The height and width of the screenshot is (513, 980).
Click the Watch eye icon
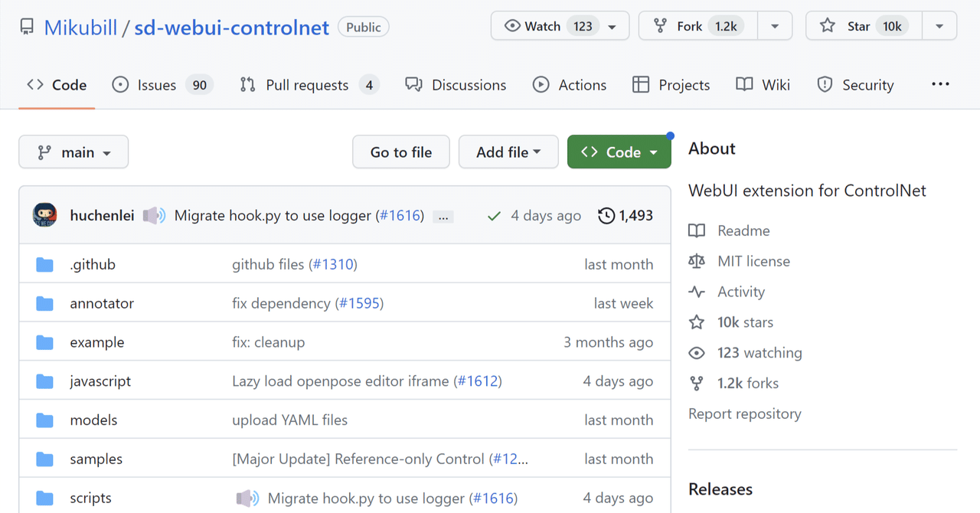(511, 25)
